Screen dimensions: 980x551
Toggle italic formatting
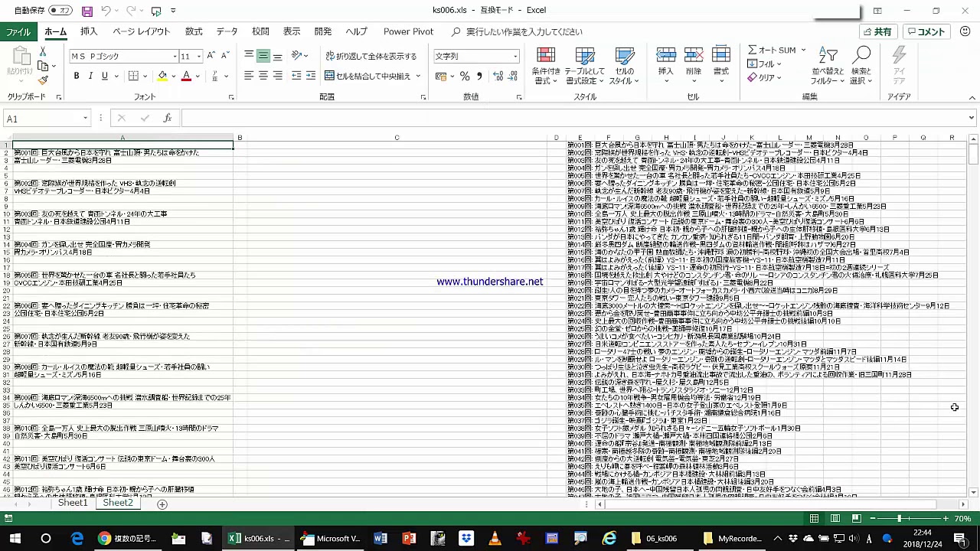click(90, 77)
